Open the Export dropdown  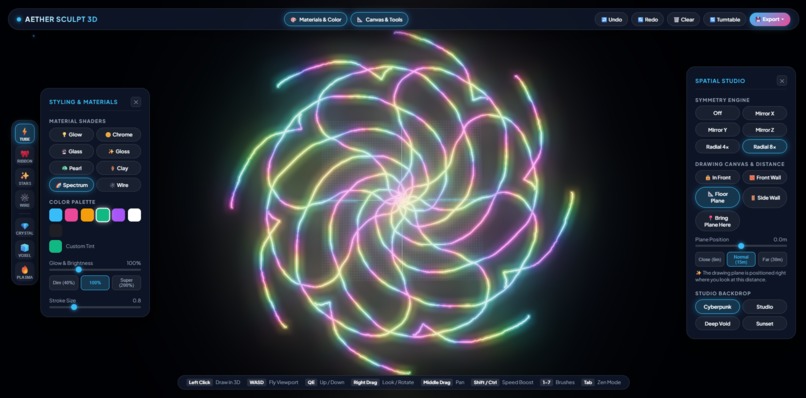(x=770, y=20)
